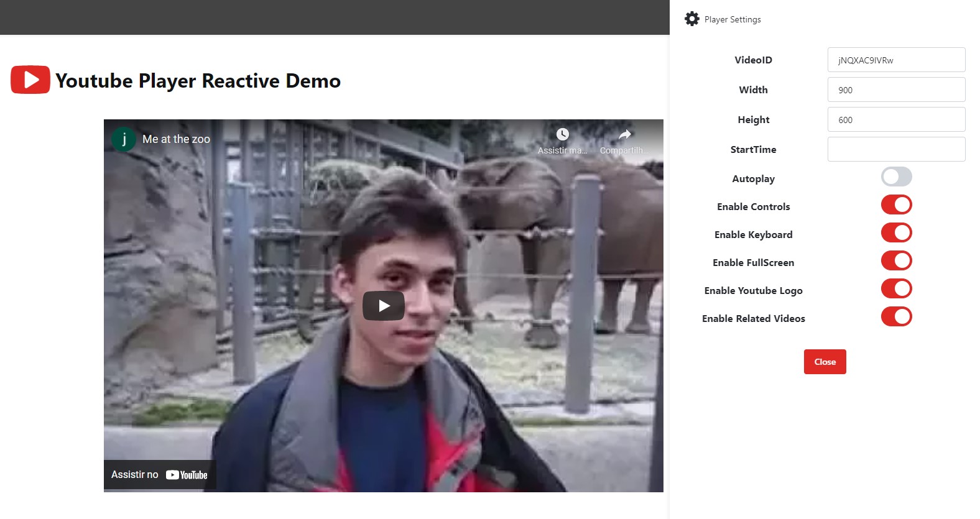Open the 'Me at the zoo' video title
The width and height of the screenshot is (980, 519).
click(176, 139)
